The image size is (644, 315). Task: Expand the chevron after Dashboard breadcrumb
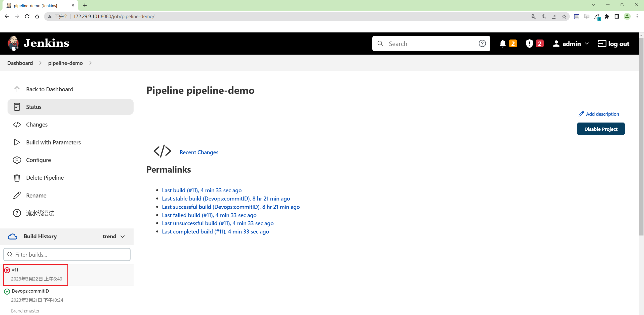coord(40,63)
